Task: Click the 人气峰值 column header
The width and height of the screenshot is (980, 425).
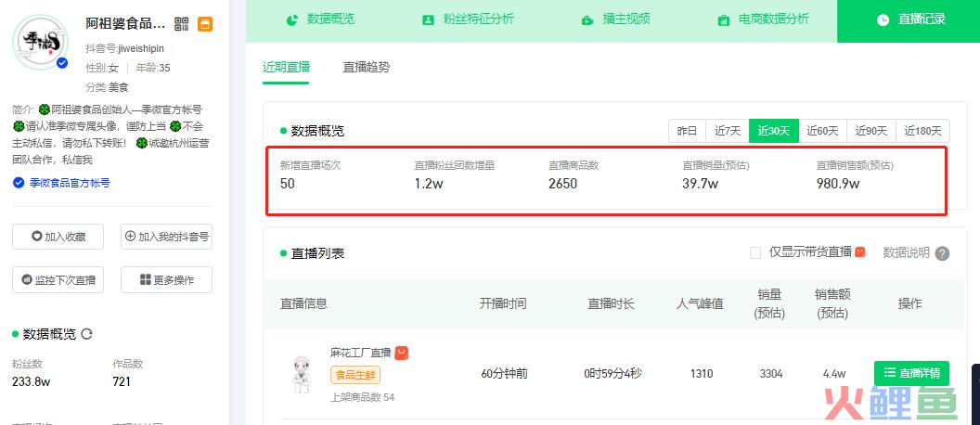Action: click(700, 303)
